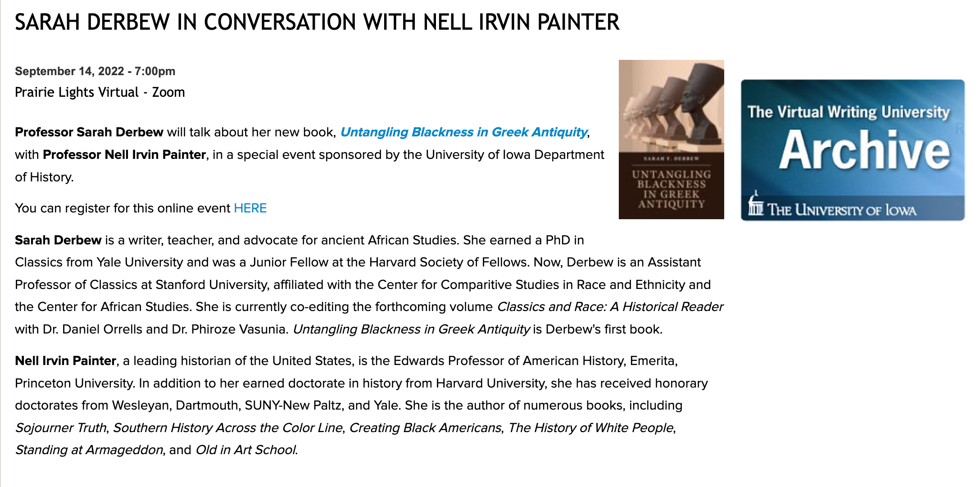Click the September 14, 2022 date text

(x=69, y=71)
